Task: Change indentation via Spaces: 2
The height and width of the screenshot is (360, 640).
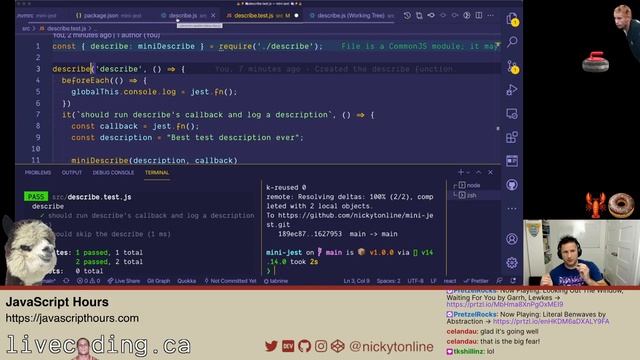Action: point(388,281)
